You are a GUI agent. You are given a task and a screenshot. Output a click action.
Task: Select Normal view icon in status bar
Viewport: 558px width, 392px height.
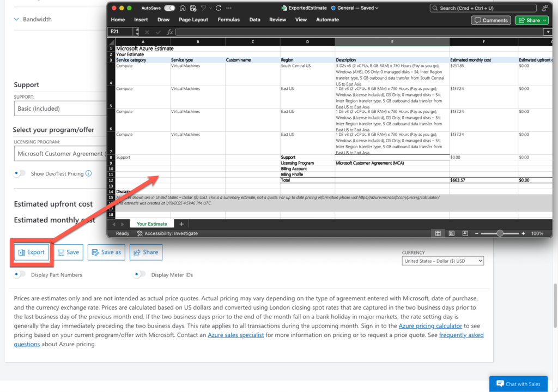click(438, 233)
